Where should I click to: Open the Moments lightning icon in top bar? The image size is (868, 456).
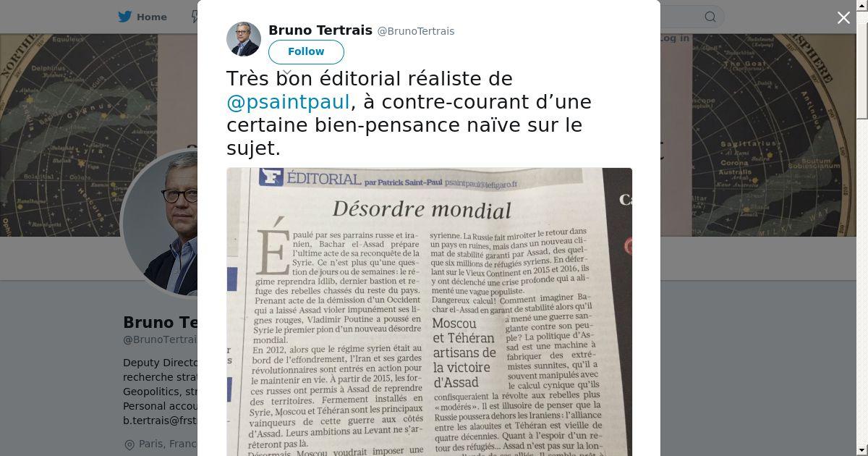tap(194, 17)
